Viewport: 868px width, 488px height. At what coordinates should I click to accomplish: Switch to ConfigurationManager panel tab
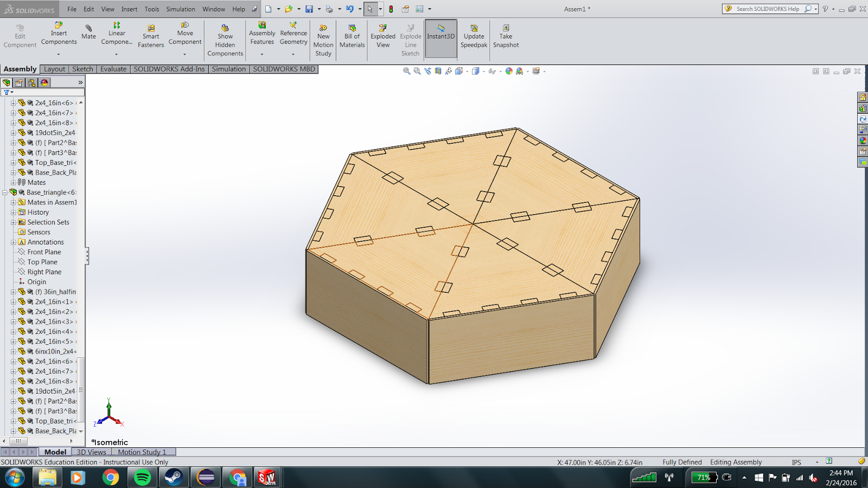click(x=31, y=82)
